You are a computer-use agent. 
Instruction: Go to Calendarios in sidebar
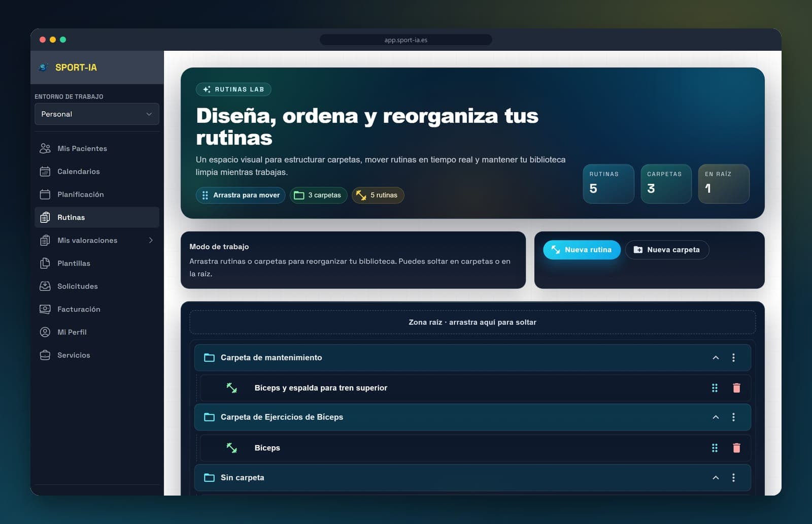(x=96, y=171)
